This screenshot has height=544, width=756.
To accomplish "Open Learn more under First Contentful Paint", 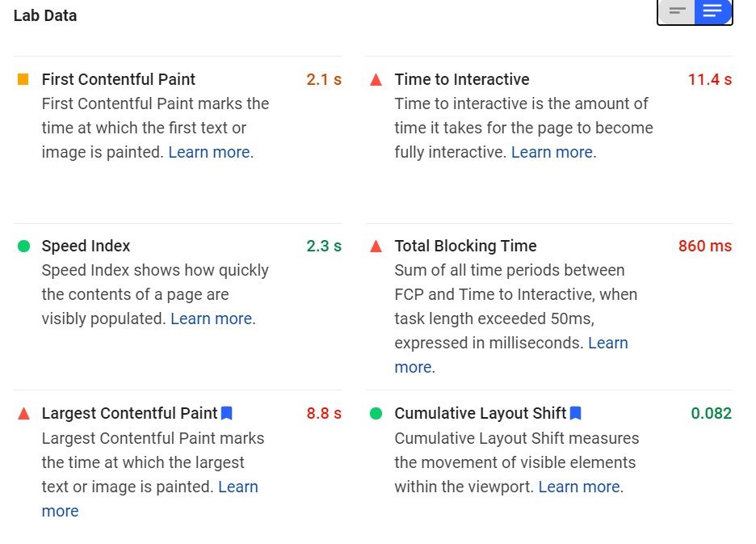I will tap(209, 152).
